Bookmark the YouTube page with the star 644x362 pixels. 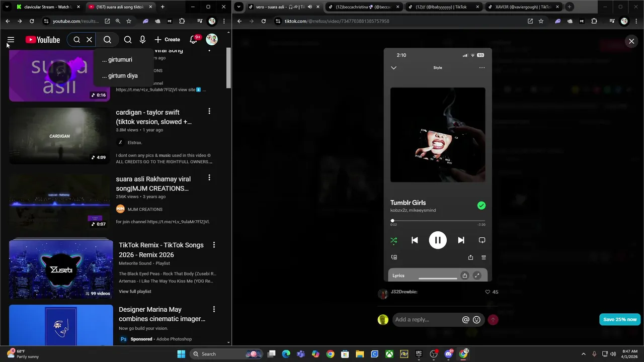(x=129, y=21)
